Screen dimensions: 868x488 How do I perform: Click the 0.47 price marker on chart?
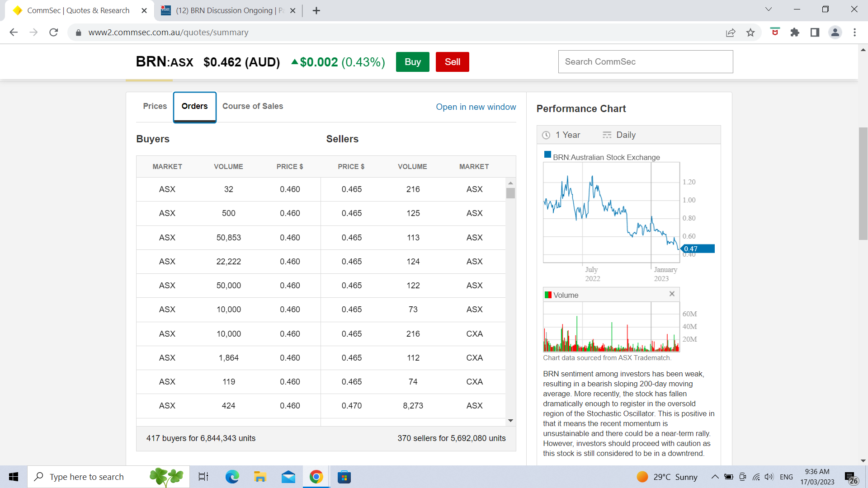pyautogui.click(x=698, y=249)
